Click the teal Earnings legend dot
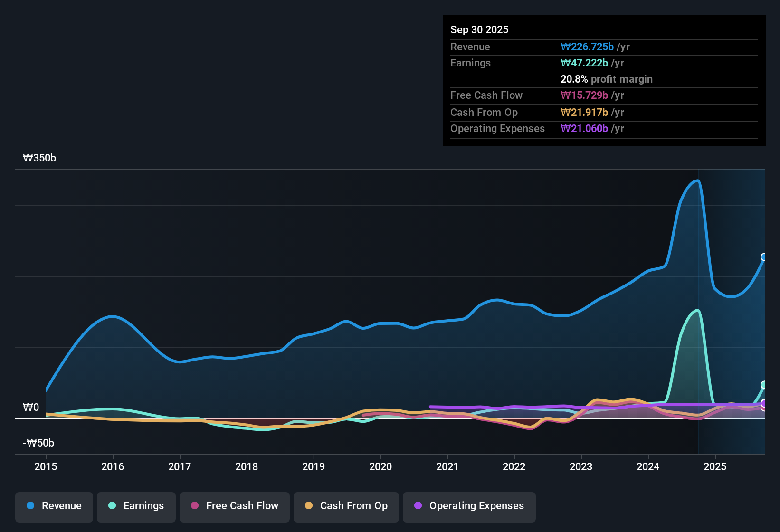This screenshot has height=532, width=780. (x=112, y=506)
